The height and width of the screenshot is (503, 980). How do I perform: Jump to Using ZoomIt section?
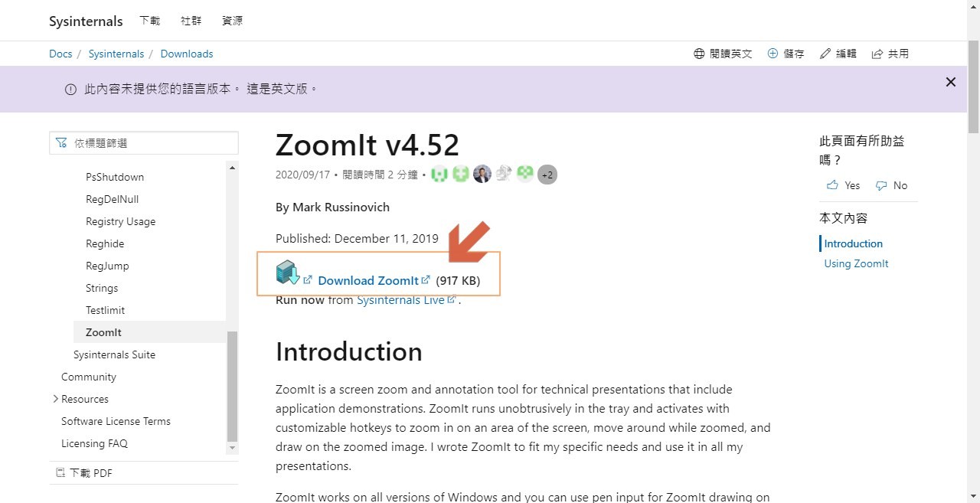click(856, 263)
